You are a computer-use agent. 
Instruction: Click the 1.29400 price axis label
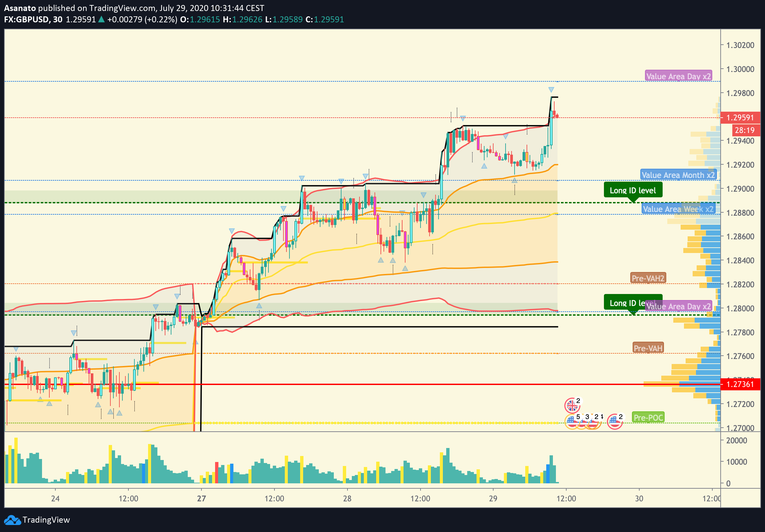tap(740, 141)
